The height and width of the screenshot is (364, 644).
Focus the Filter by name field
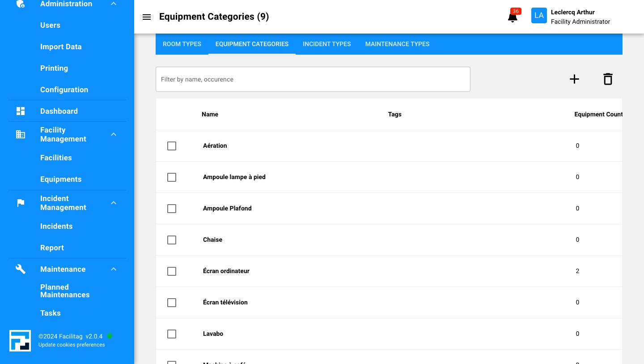tap(313, 79)
